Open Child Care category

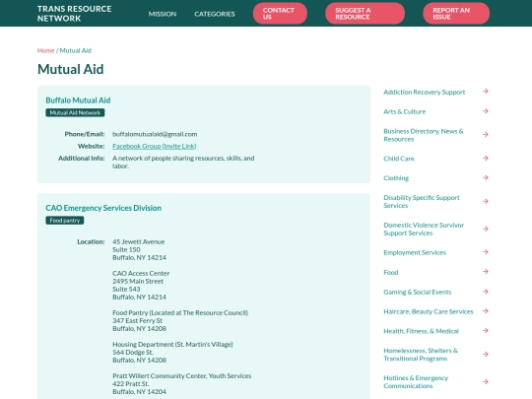tap(399, 159)
